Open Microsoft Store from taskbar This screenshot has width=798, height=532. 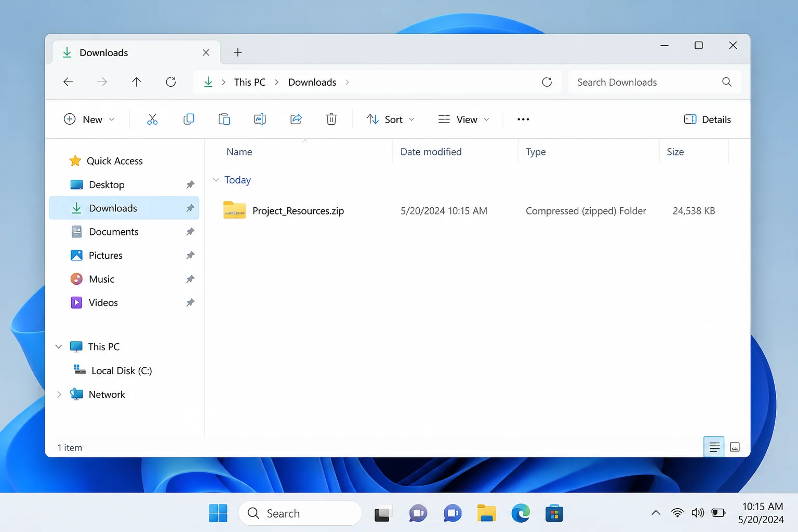click(554, 513)
